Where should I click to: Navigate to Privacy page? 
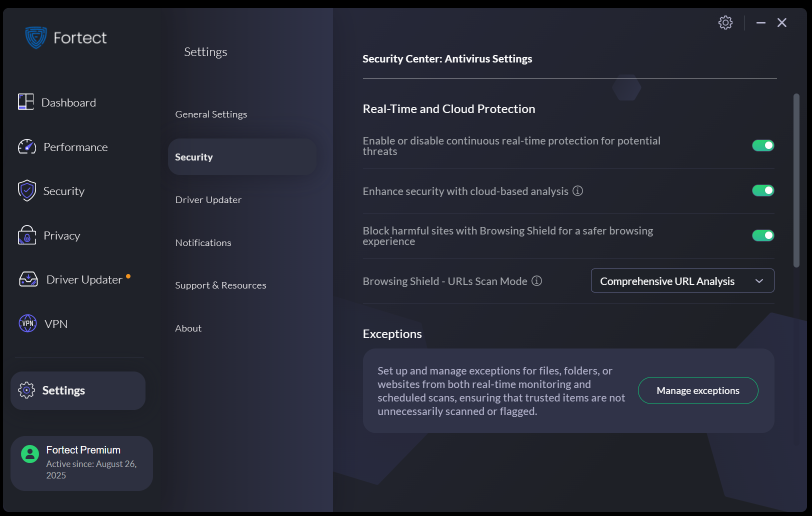point(61,235)
